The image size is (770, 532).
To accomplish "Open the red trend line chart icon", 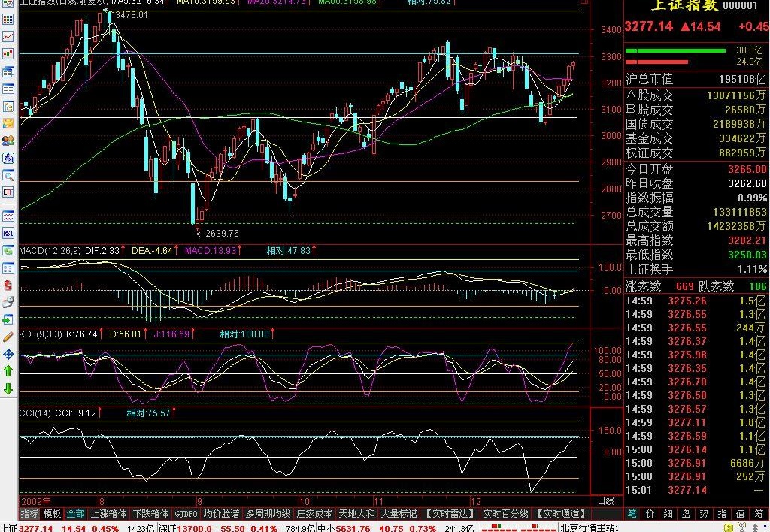I will click(x=8, y=36).
